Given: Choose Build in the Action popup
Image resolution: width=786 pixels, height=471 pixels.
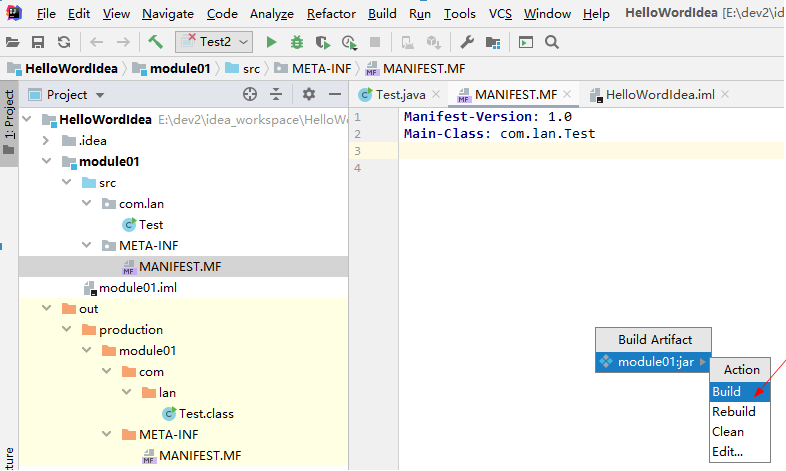Looking at the screenshot, I should [x=740, y=391].
